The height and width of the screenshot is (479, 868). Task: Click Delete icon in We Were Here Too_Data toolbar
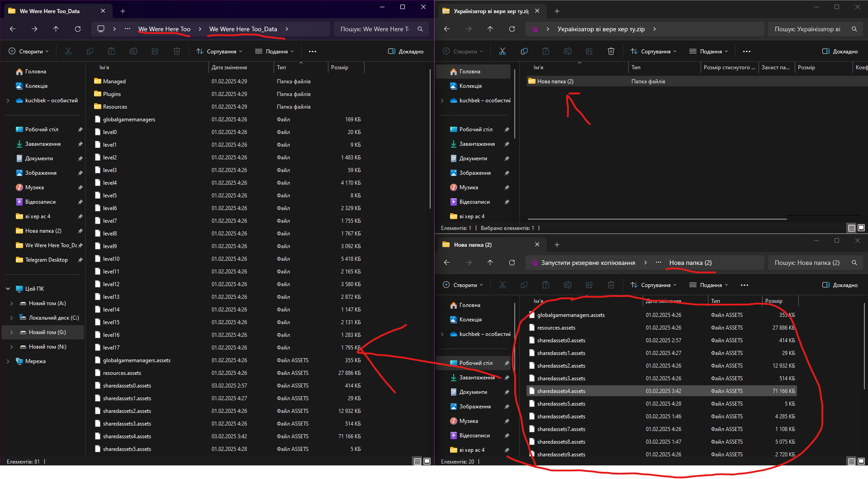point(177,52)
